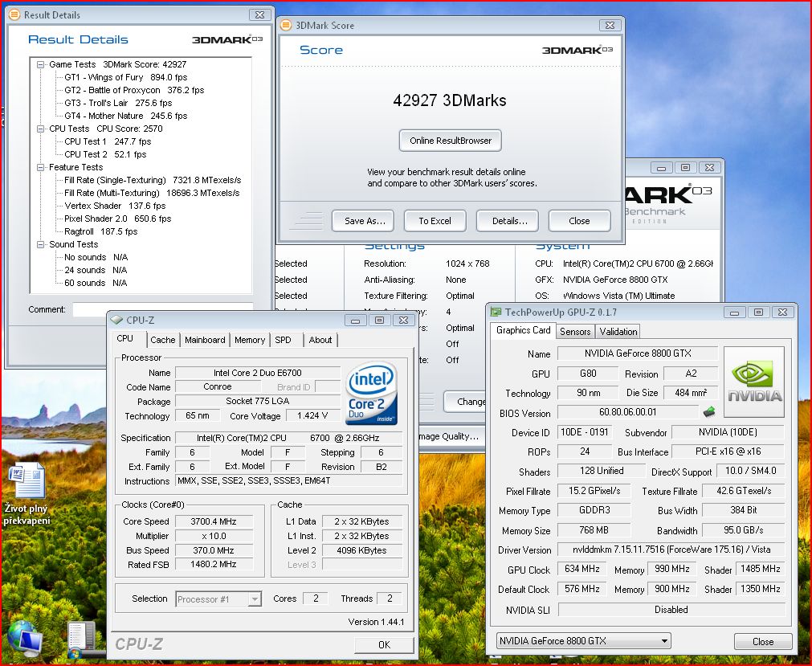Image resolution: width=812 pixels, height=666 pixels.
Task: Click the Result Details title bar icon
Action: tap(14, 15)
